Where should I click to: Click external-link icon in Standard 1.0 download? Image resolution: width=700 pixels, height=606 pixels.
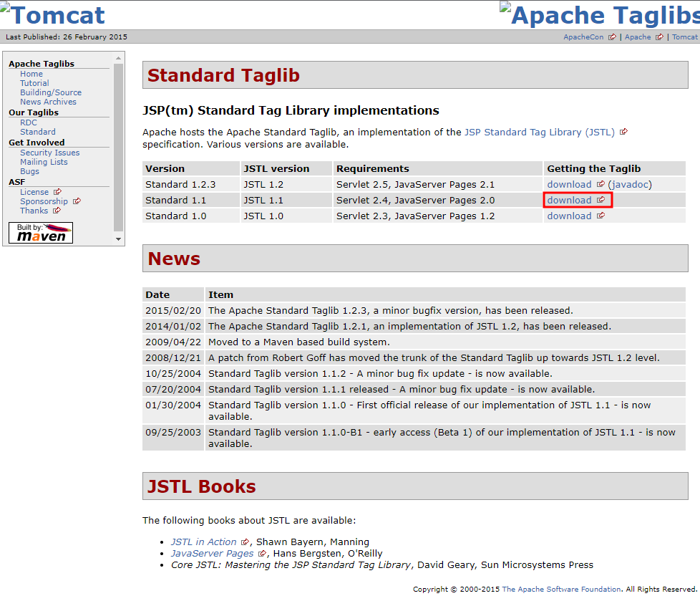pyautogui.click(x=601, y=216)
